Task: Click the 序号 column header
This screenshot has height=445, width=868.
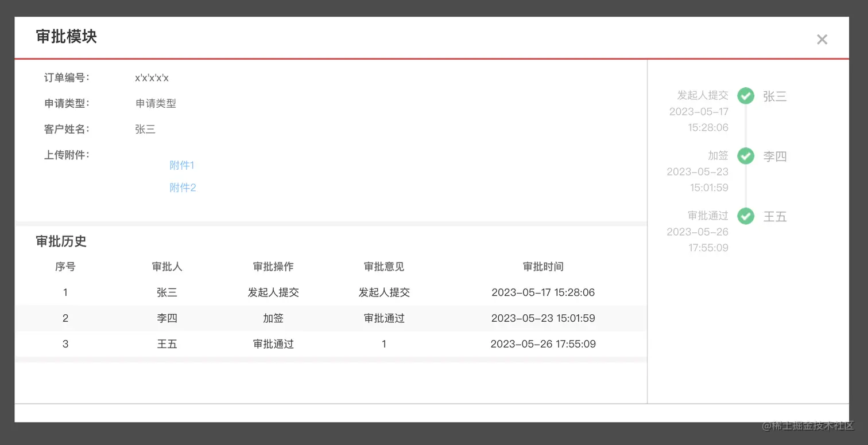Action: [x=65, y=267]
